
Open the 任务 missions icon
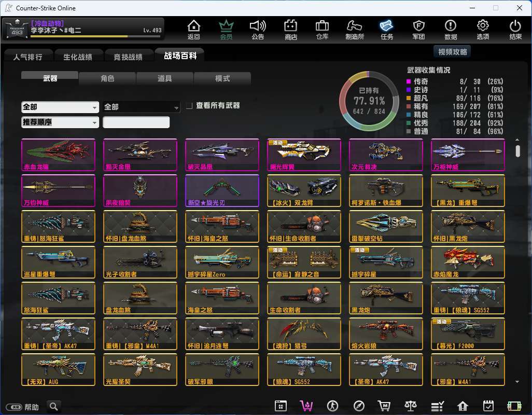386,30
